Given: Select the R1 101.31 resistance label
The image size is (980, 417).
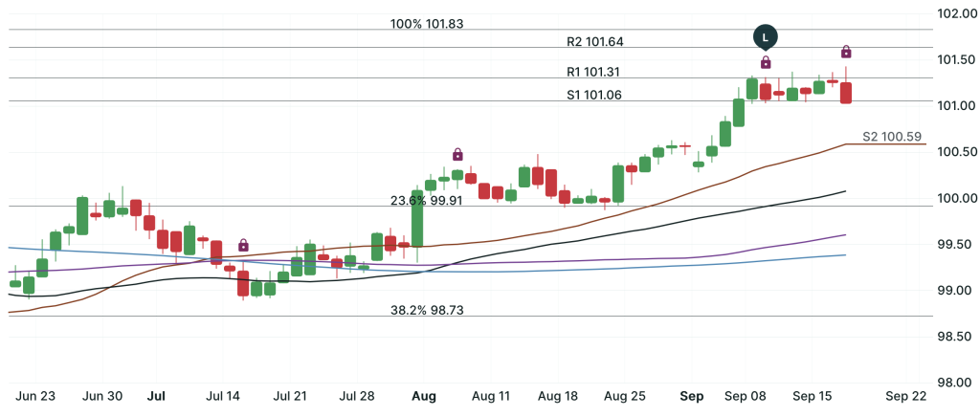Looking at the screenshot, I should point(594,72).
